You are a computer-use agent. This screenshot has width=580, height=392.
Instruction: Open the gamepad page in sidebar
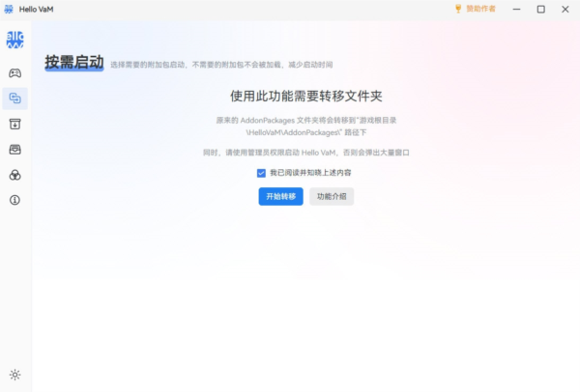(15, 72)
